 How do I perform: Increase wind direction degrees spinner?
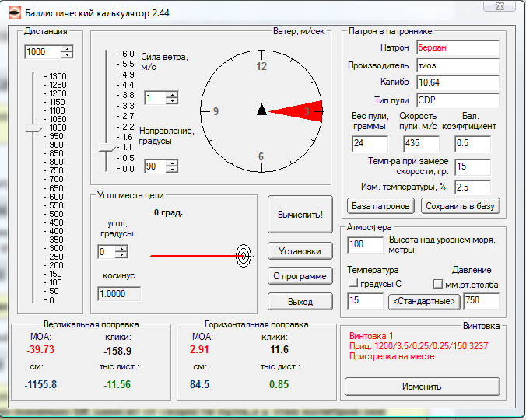(x=172, y=163)
